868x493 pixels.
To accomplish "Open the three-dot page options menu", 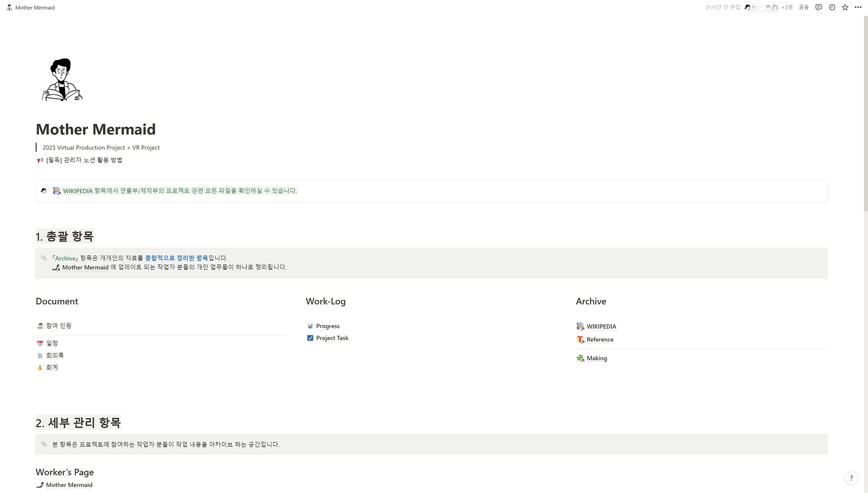I will [858, 7].
